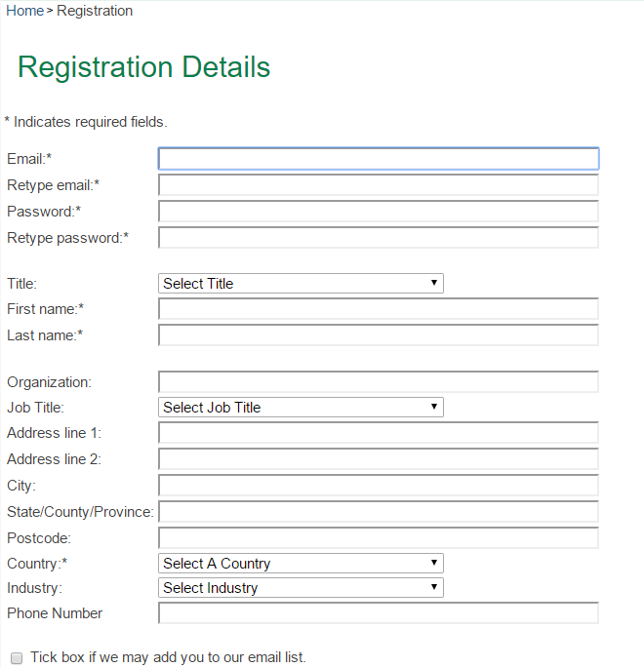Click the Home breadcrumb link
This screenshot has height=668, width=644.
(x=25, y=11)
